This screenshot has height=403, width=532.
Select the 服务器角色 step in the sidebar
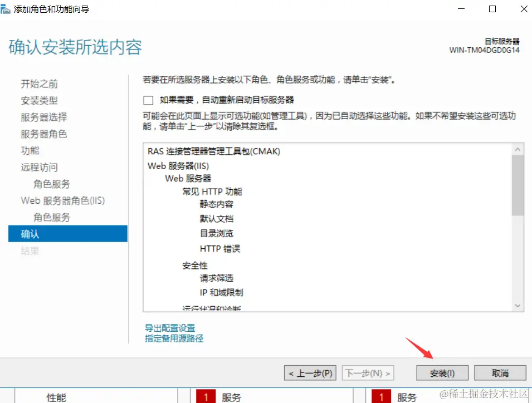44,134
